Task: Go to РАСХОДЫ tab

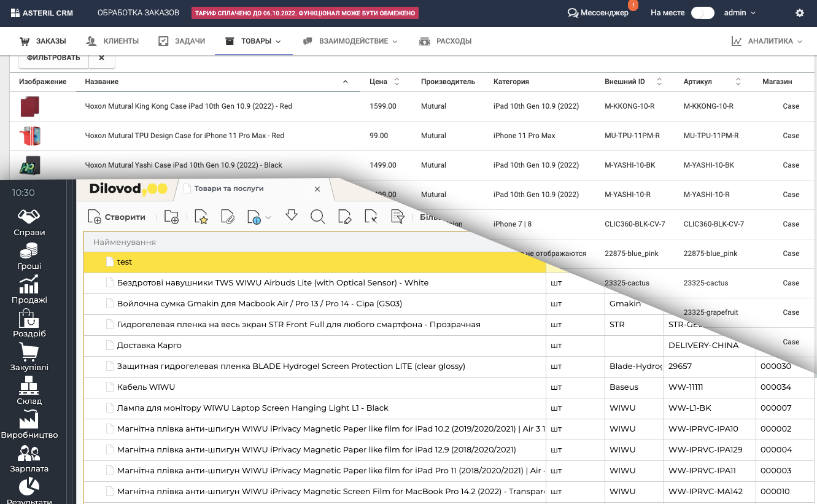Action: click(x=445, y=41)
